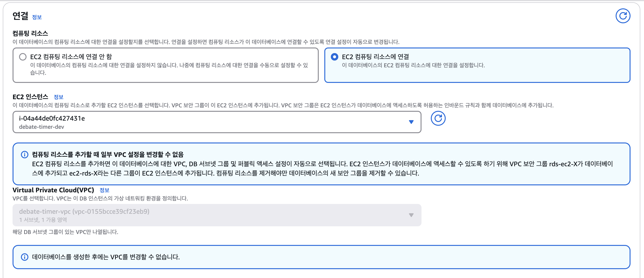Refresh the EC2 instance list
The height and width of the screenshot is (278, 644).
[x=438, y=119]
